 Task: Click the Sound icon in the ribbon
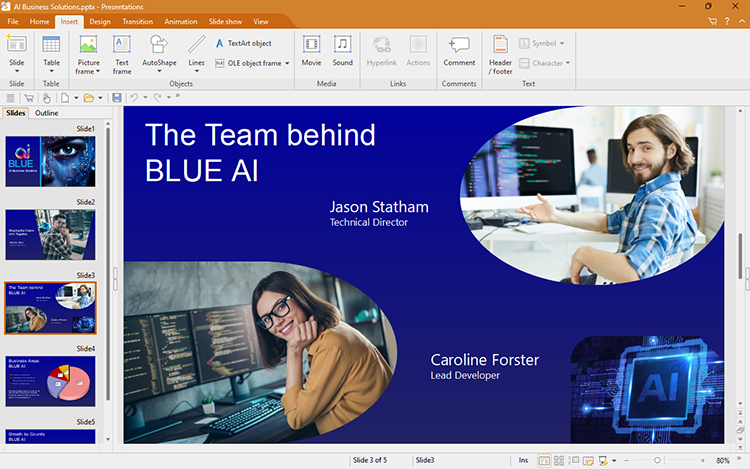tap(343, 50)
